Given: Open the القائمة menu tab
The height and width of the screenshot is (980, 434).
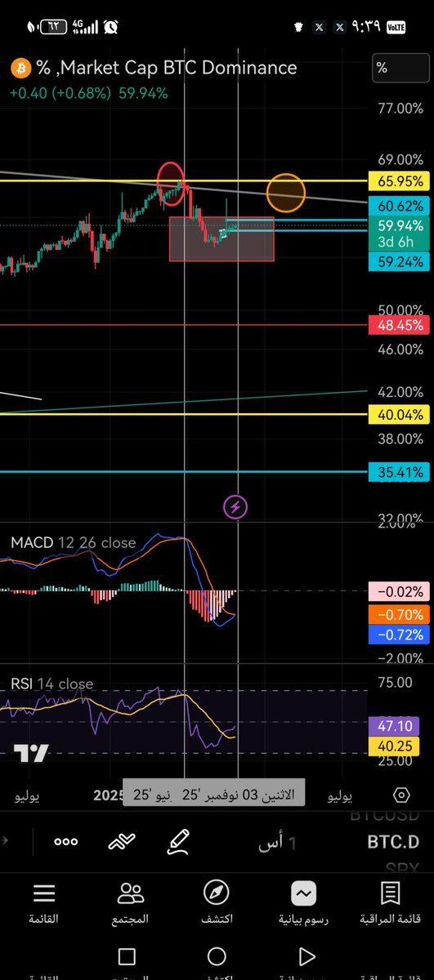Looking at the screenshot, I should (x=44, y=903).
